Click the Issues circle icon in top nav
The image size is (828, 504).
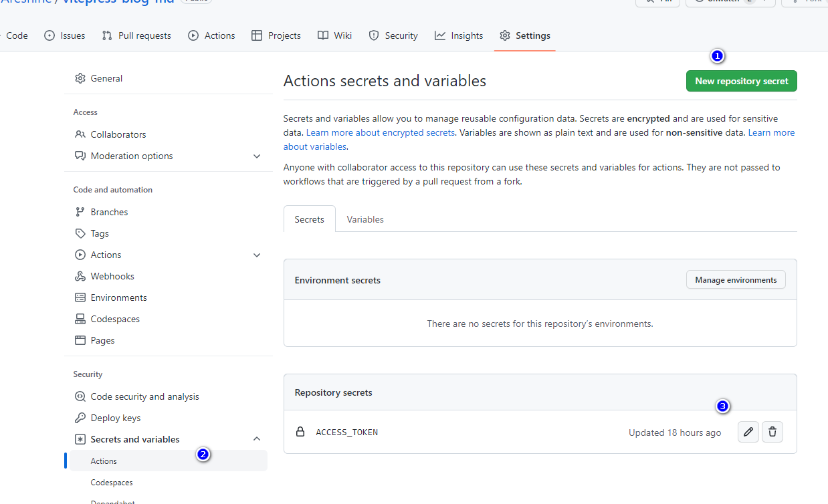[x=49, y=35]
